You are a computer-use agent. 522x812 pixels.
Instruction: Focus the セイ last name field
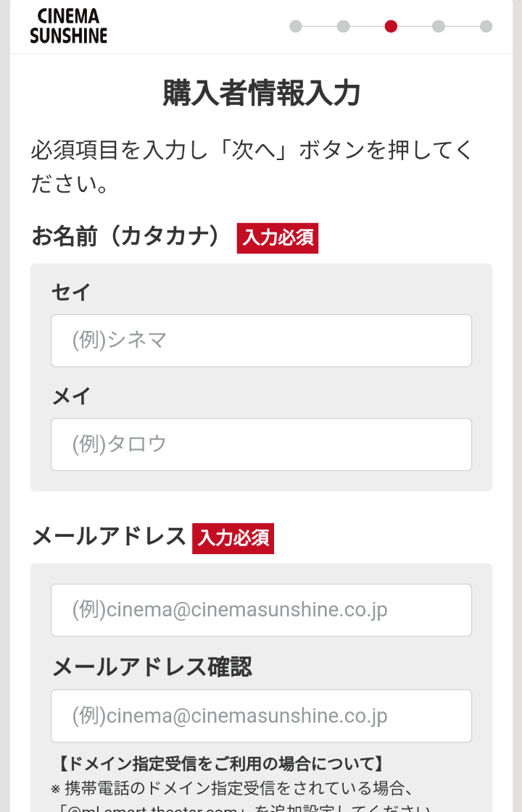click(x=261, y=340)
